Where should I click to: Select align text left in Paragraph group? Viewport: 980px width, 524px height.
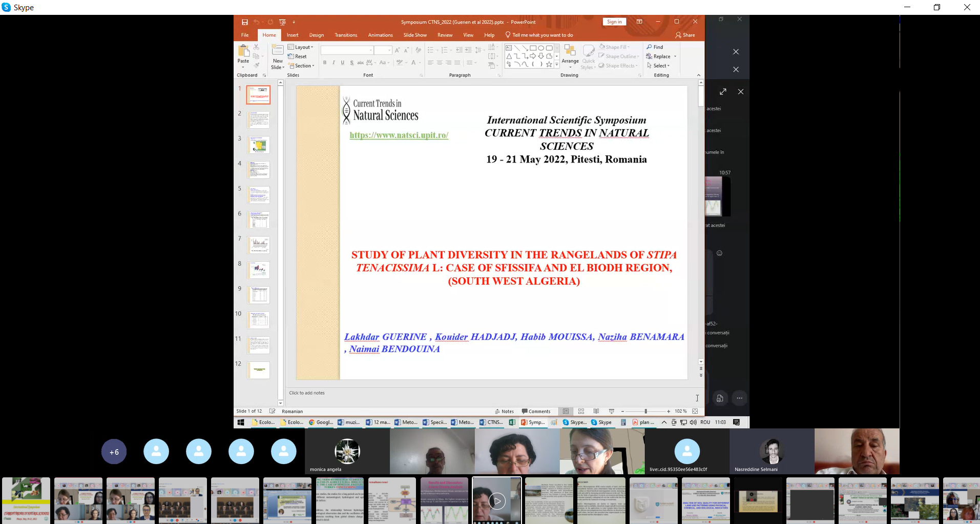[x=431, y=63]
